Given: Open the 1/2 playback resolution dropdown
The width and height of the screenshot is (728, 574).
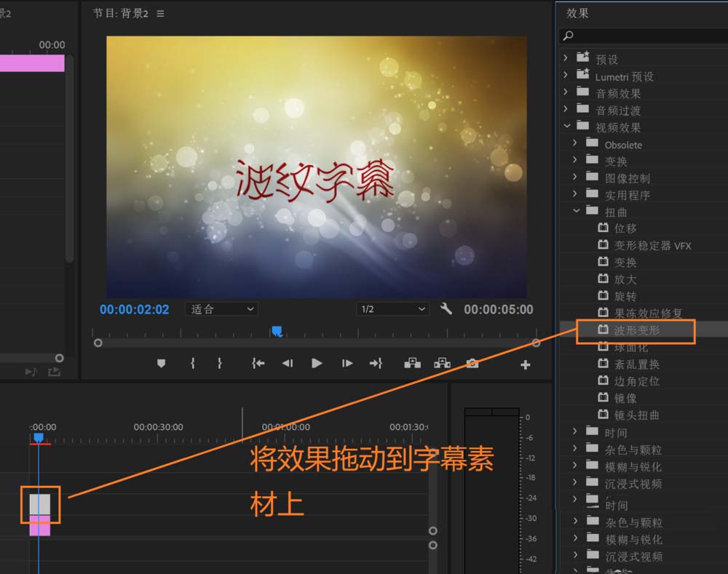Looking at the screenshot, I should coord(392,309).
